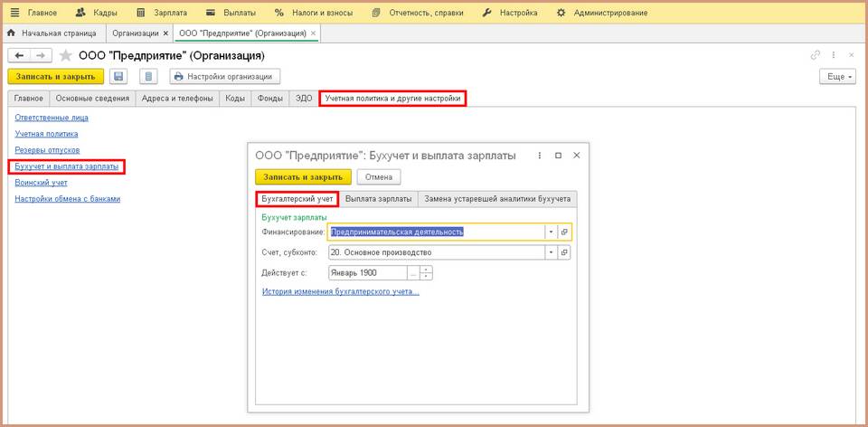The height and width of the screenshot is (427, 868).
Task: Open the Финансирование field's linked item icon
Action: 564,232
